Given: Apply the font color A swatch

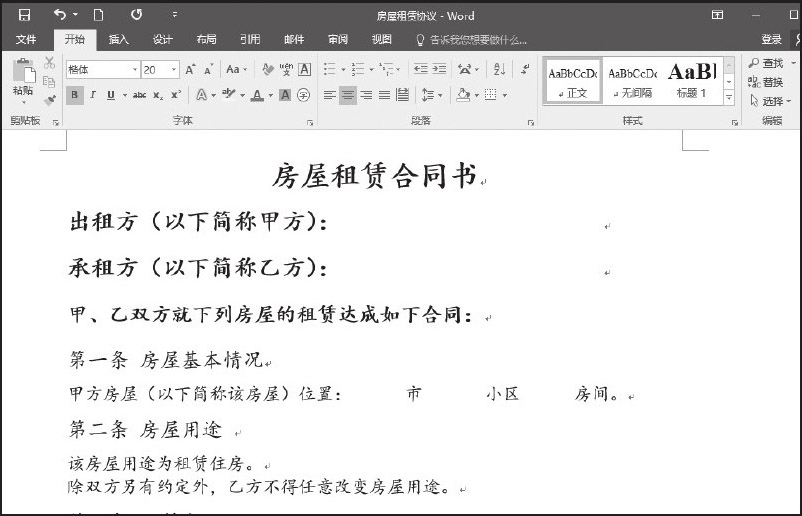Looking at the screenshot, I should click(256, 95).
